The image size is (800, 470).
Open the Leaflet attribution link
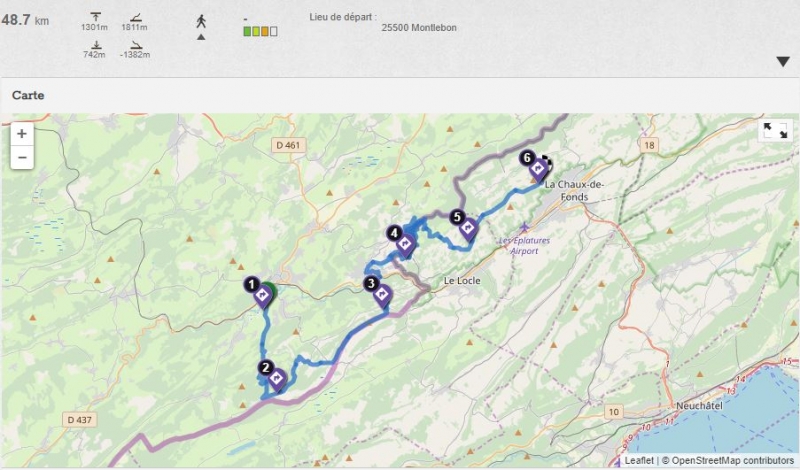[638, 461]
